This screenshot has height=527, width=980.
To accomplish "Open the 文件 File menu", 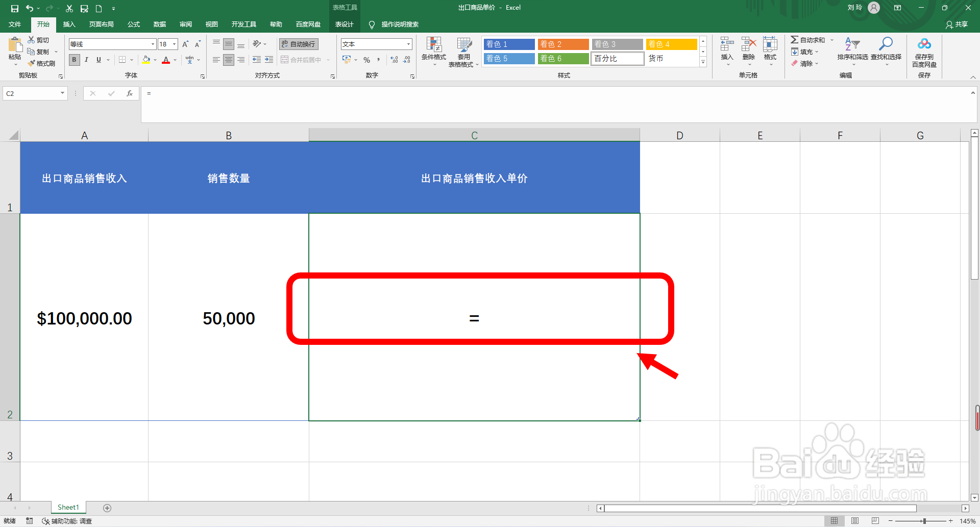I will [x=15, y=24].
